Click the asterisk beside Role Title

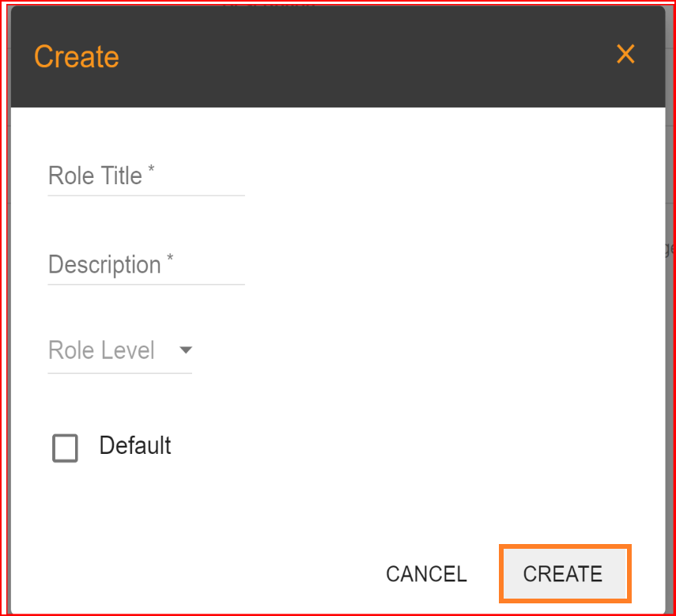pos(151,168)
